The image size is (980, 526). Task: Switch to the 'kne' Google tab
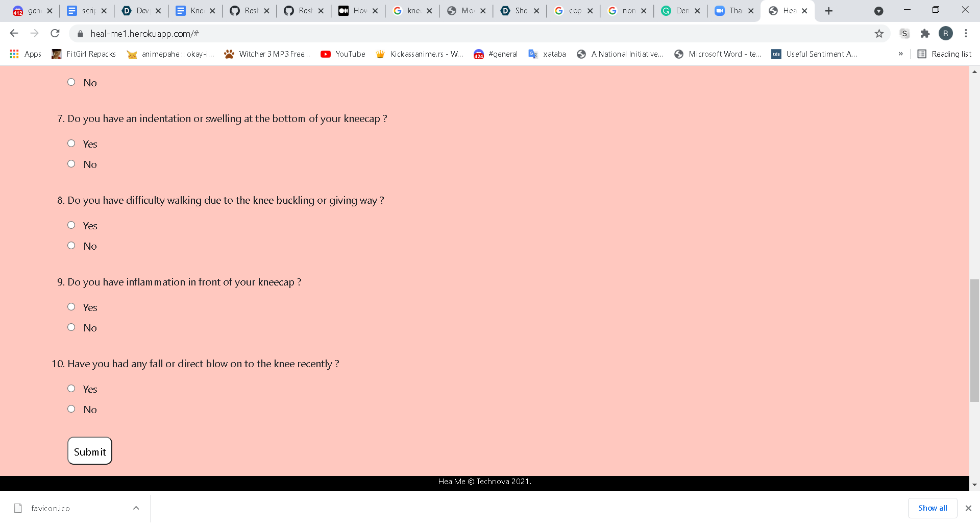coord(412,11)
